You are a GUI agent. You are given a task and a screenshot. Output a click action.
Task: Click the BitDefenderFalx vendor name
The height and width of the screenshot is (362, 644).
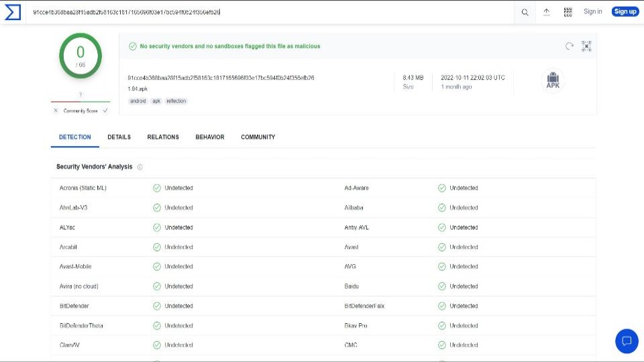[364, 306]
